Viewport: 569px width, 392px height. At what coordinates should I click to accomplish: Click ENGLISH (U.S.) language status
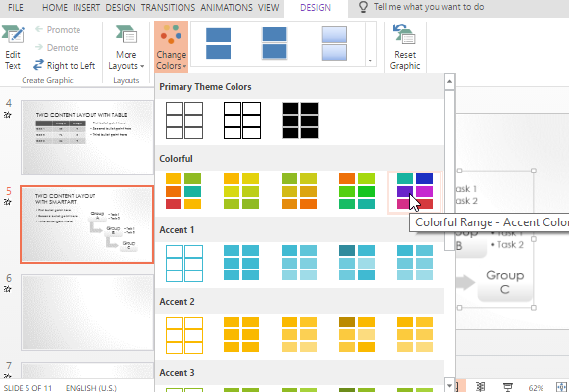[90, 388]
